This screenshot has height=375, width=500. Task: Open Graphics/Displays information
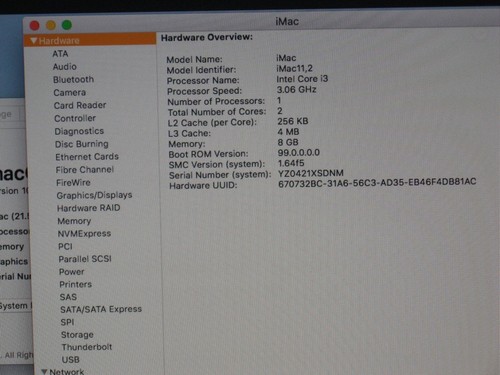(x=94, y=195)
